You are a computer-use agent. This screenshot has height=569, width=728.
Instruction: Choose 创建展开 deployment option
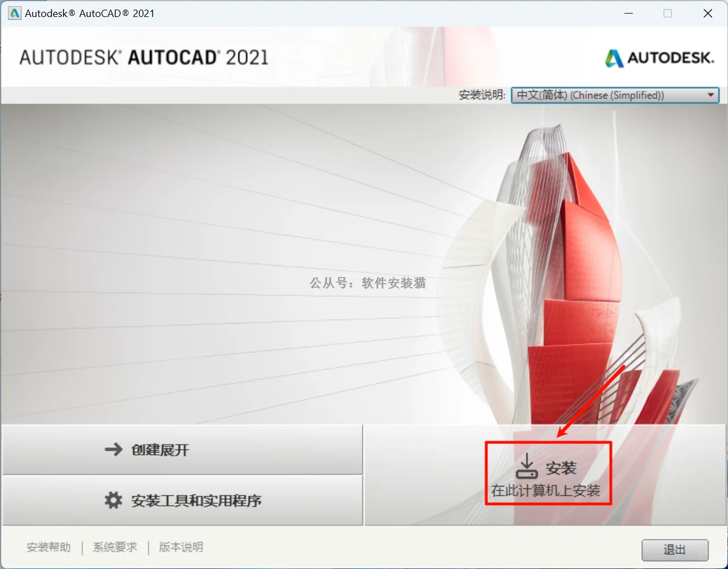[x=182, y=449]
